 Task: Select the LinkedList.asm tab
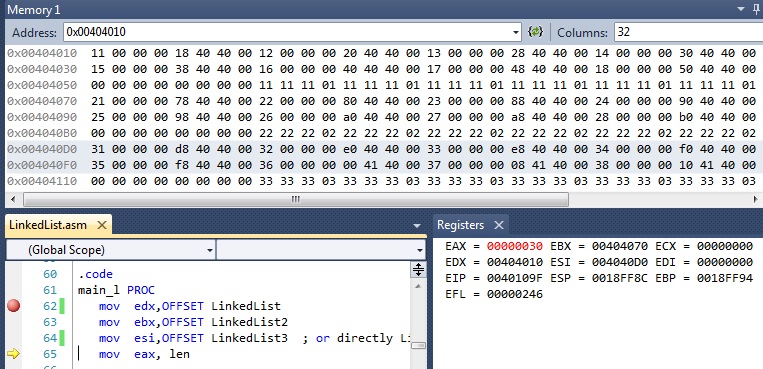pos(48,225)
